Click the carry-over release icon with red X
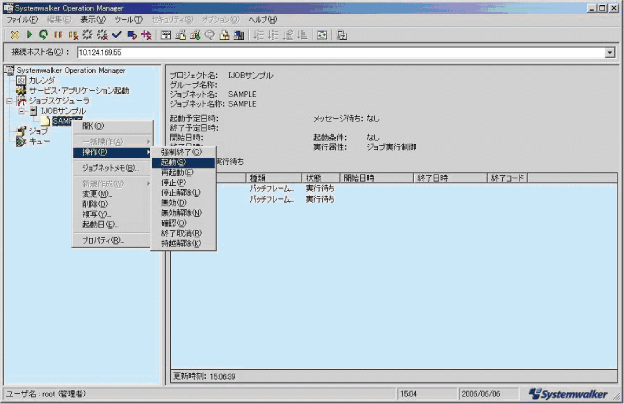Viewport: 624px width, 404px height. pos(146,35)
